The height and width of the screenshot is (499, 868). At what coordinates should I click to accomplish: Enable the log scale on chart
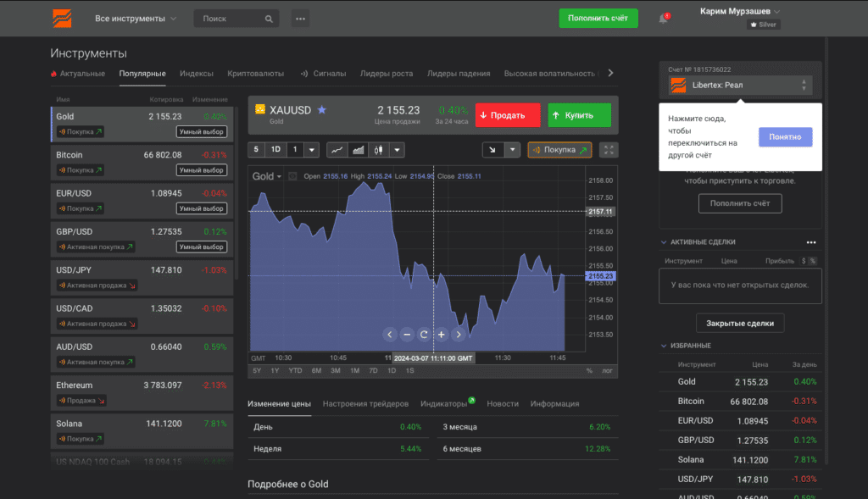[x=607, y=370]
